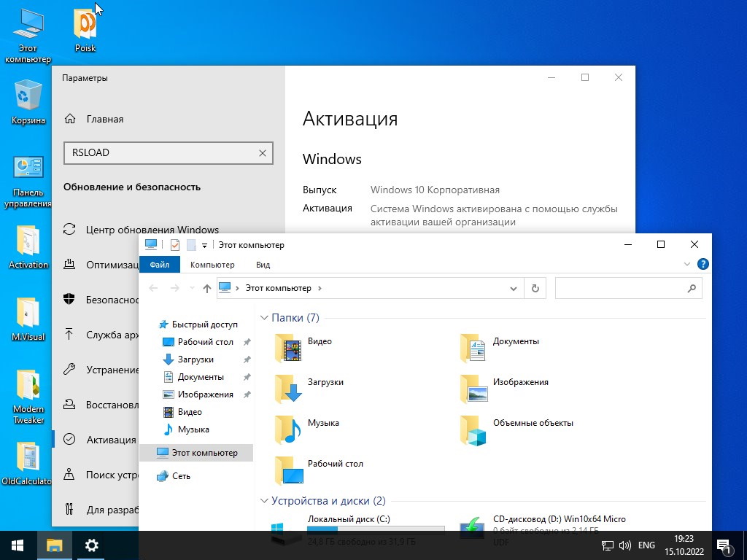The height and width of the screenshot is (560, 747).
Task: Clear the RSLOAD search box with X
Action: click(263, 153)
